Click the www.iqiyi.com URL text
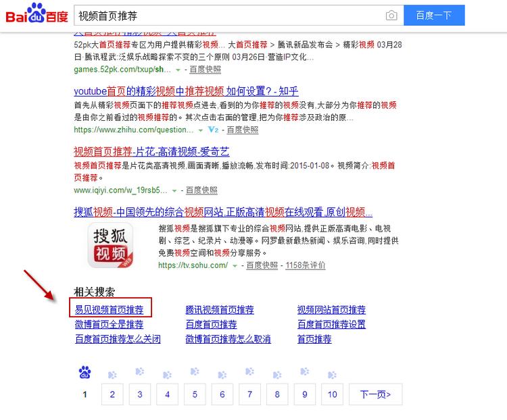The width and height of the screenshot is (507, 420). coord(120,190)
